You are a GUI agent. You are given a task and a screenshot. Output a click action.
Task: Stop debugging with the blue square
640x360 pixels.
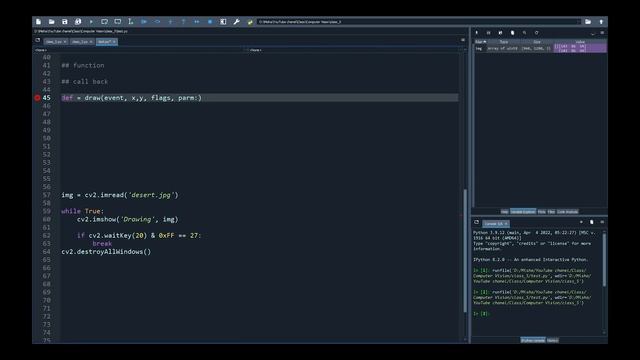[210, 22]
